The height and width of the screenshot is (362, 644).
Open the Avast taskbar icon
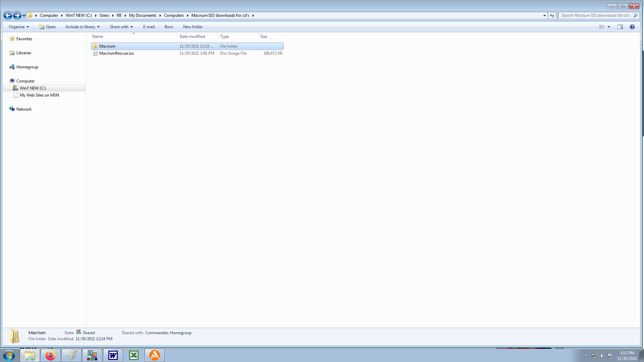tap(155, 355)
